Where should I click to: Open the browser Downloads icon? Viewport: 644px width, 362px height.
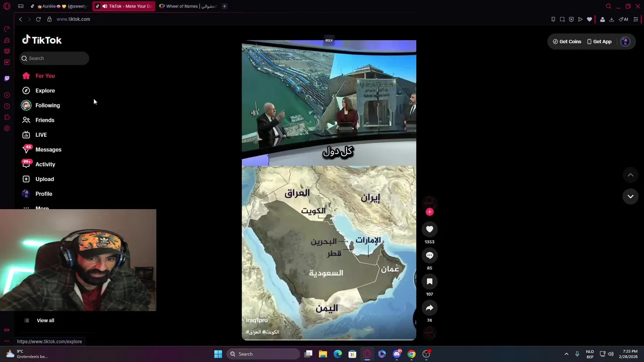coord(611,19)
